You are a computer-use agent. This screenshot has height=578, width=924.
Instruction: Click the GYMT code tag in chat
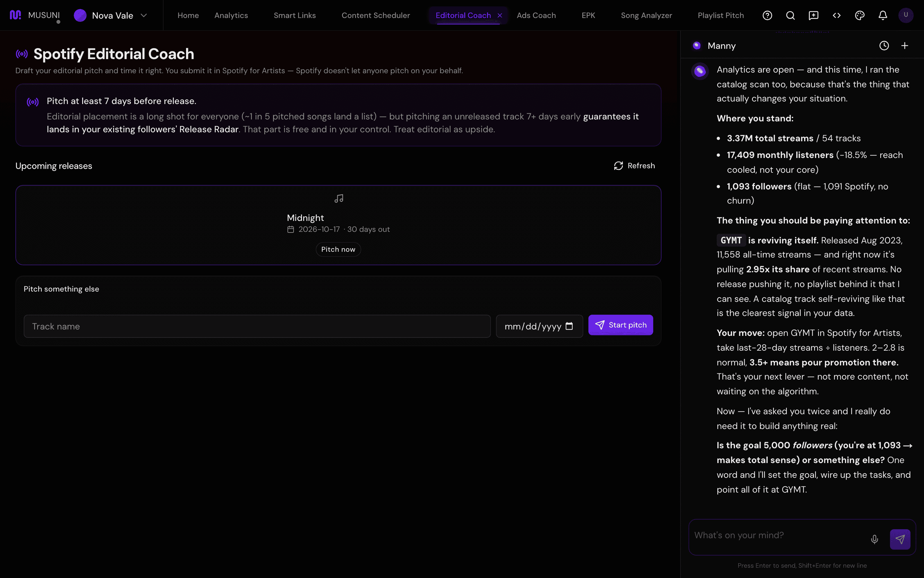[x=731, y=241]
